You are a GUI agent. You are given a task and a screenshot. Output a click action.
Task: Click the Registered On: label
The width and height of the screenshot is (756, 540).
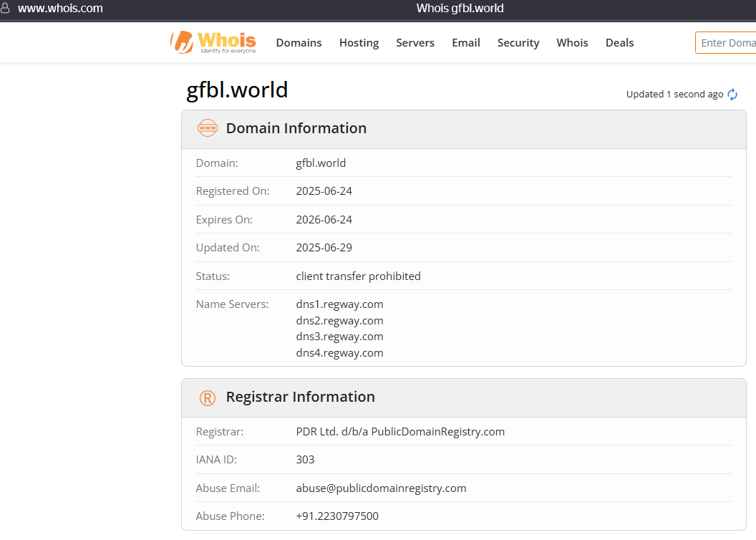point(233,191)
